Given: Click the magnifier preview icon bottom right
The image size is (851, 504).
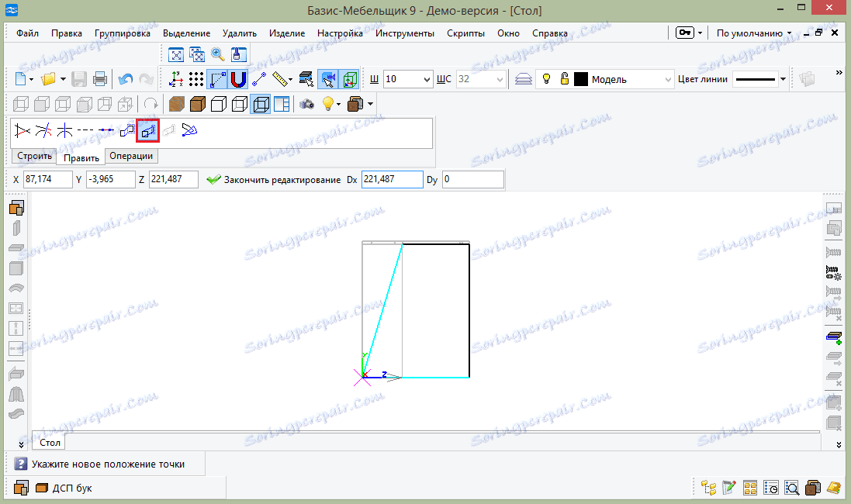Looking at the screenshot, I should 792,488.
